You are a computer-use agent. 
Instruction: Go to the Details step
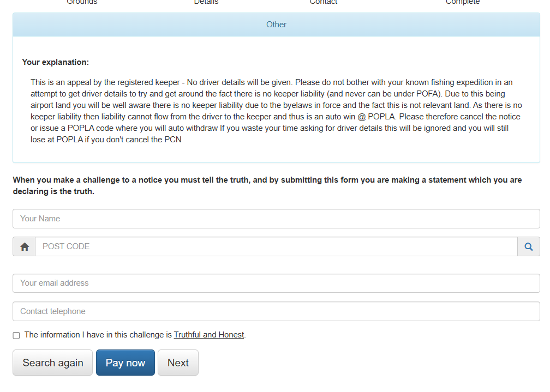click(206, 2)
